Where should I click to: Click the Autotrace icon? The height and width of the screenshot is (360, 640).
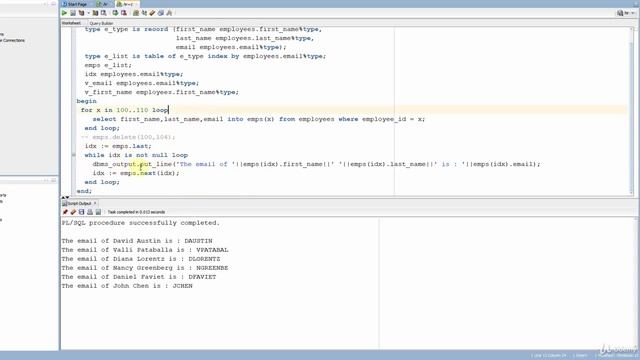pyautogui.click(x=96, y=13)
